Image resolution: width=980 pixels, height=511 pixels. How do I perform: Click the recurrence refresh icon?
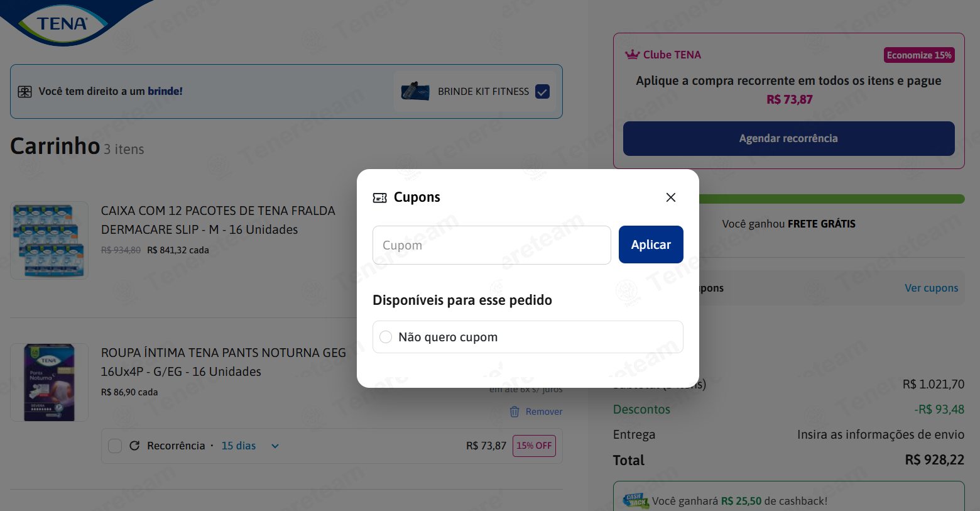click(x=134, y=446)
